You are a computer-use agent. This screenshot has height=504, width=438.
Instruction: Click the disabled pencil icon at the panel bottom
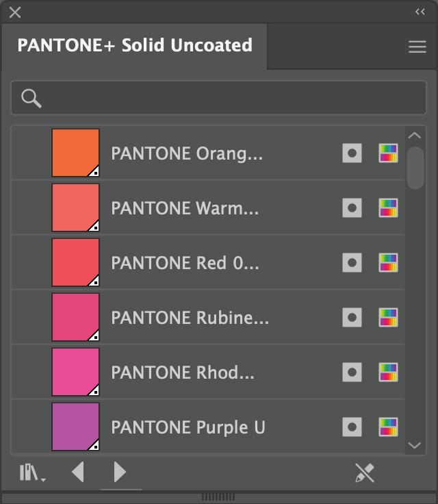pos(365,473)
